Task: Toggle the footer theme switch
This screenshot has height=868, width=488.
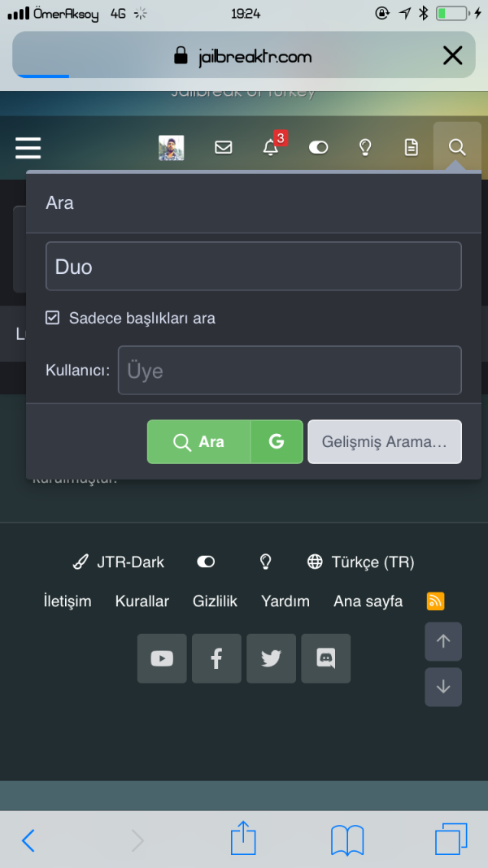Action: pyautogui.click(x=206, y=562)
